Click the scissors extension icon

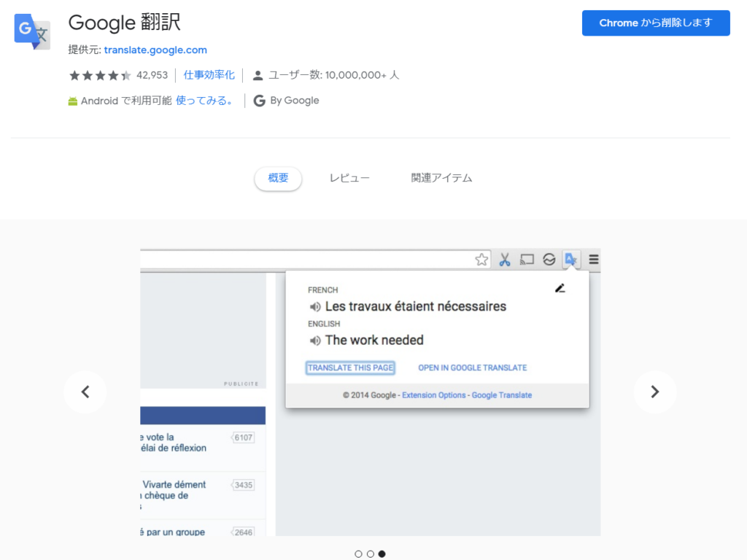tap(504, 260)
